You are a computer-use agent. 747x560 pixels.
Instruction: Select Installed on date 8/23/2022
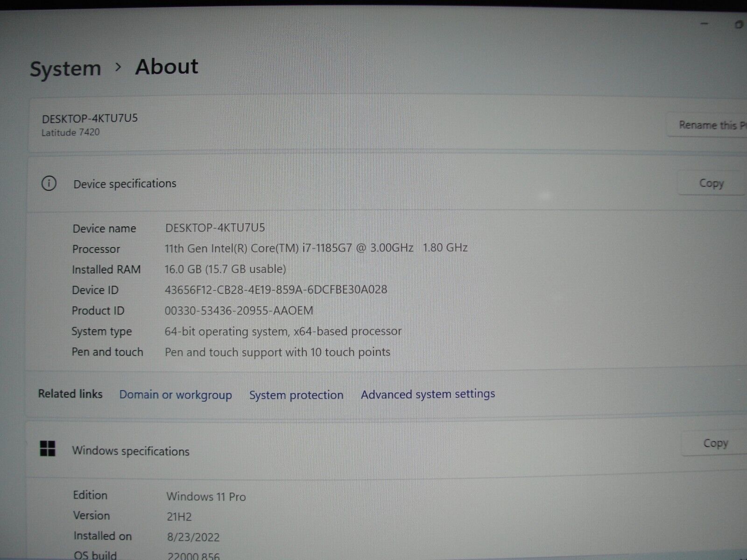[193, 537]
